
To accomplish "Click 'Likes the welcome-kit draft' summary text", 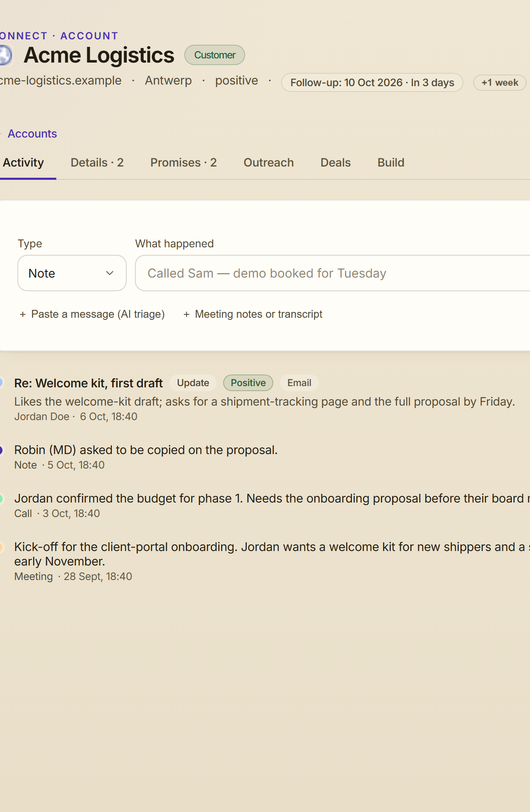I will pos(265,401).
